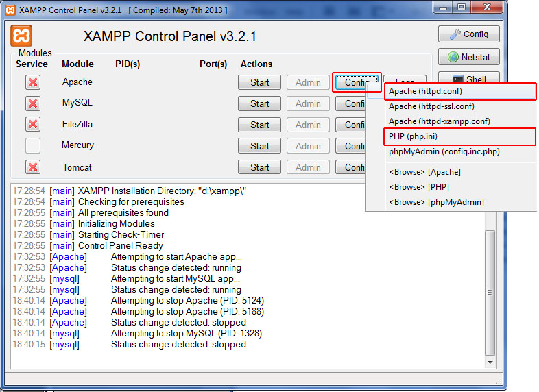This screenshot has width=539, height=392.
Task: Open FileZilla Config dropdown button
Action: (x=350, y=125)
